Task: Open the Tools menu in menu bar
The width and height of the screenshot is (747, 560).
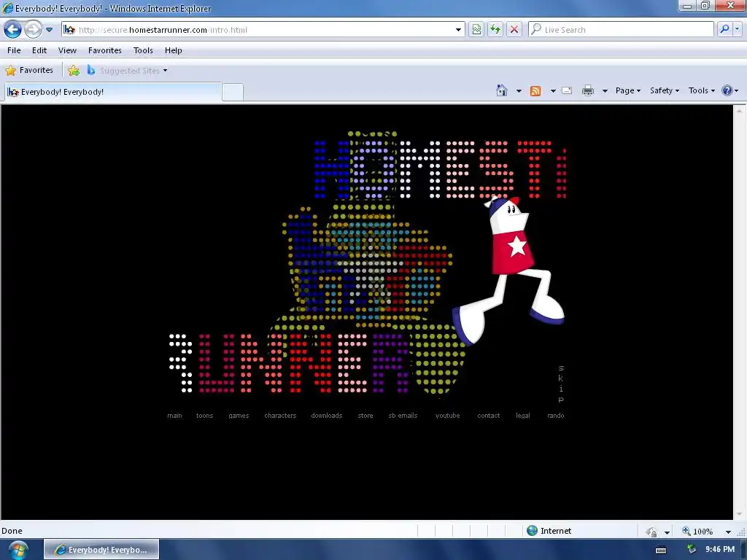Action: pyautogui.click(x=143, y=50)
